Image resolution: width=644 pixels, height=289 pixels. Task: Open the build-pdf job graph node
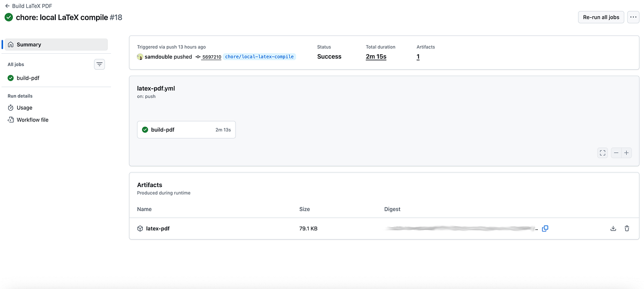[186, 129]
